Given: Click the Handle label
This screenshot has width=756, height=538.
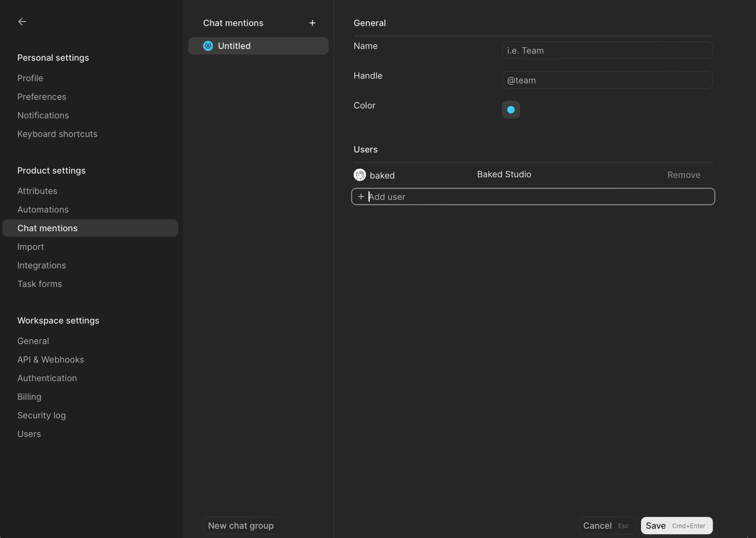Looking at the screenshot, I should (368, 76).
